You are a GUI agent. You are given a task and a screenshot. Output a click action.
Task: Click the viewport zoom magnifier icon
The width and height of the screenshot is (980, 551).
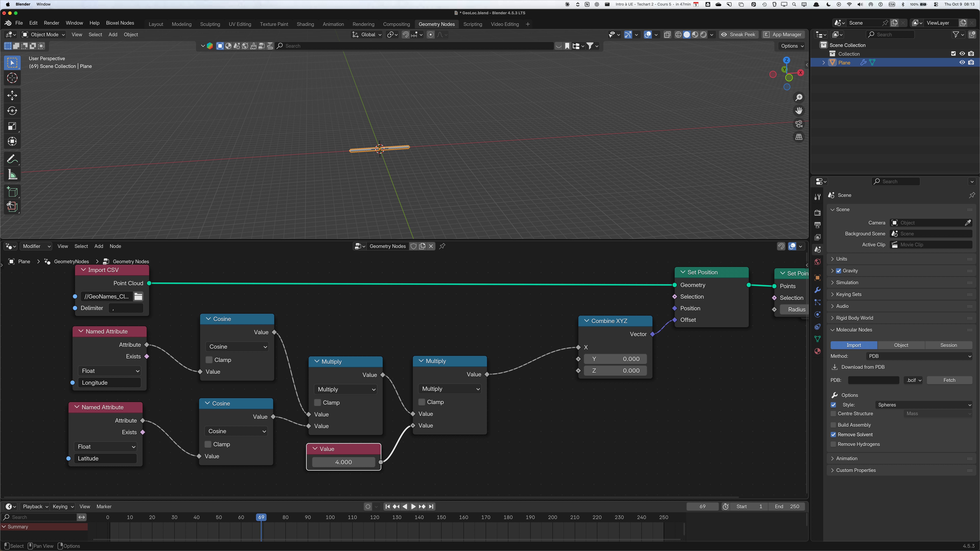(799, 98)
